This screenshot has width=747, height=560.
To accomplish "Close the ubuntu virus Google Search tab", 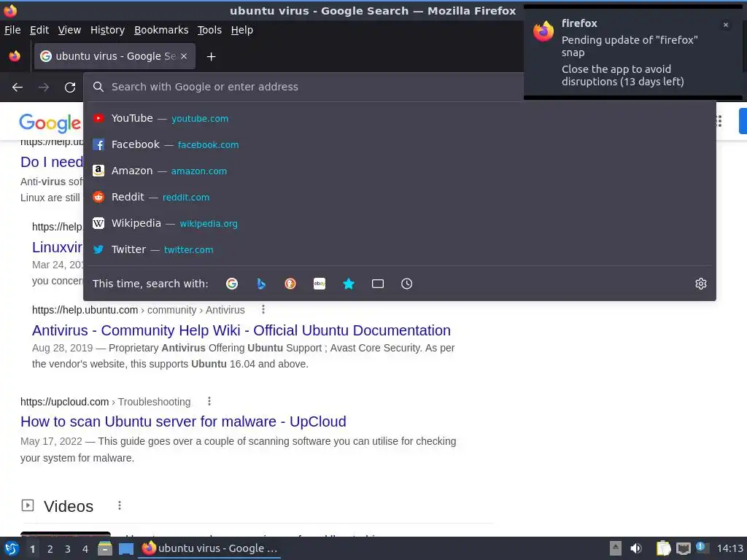I will point(184,56).
